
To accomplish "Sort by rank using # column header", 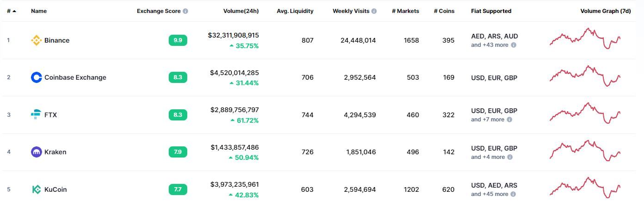I will [x=12, y=11].
